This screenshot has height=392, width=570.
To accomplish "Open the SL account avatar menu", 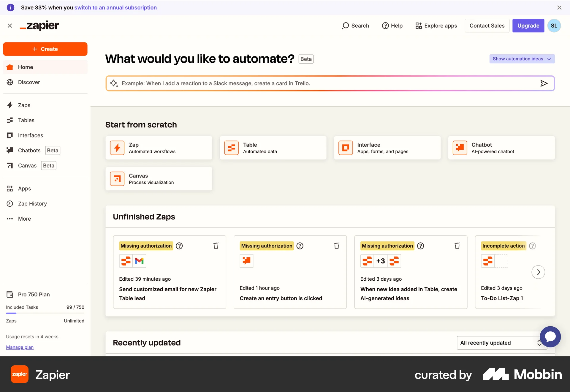I will pos(554,26).
